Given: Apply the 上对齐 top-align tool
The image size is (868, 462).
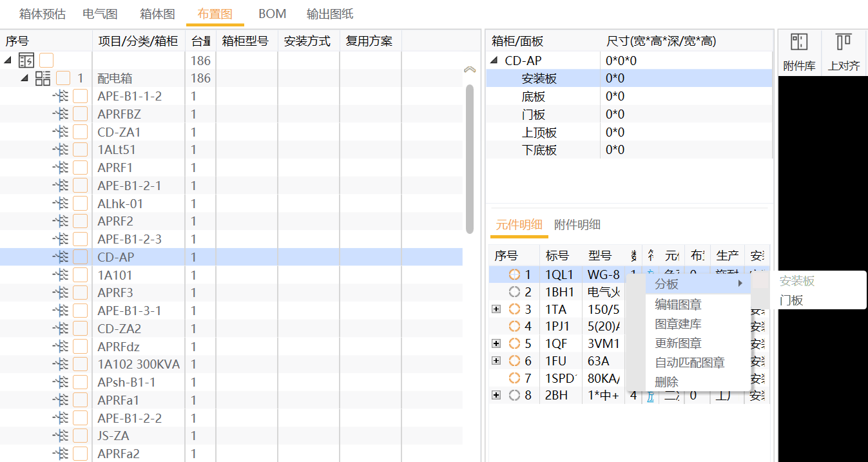Looking at the screenshot, I should [844, 52].
